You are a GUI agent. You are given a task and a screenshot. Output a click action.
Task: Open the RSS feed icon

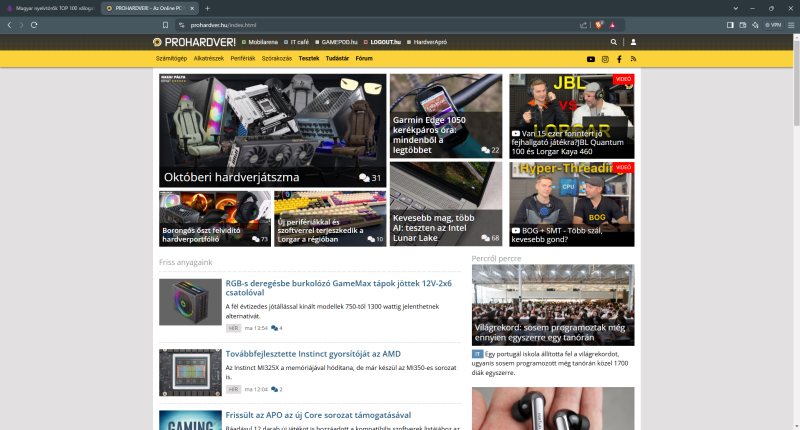pos(633,59)
